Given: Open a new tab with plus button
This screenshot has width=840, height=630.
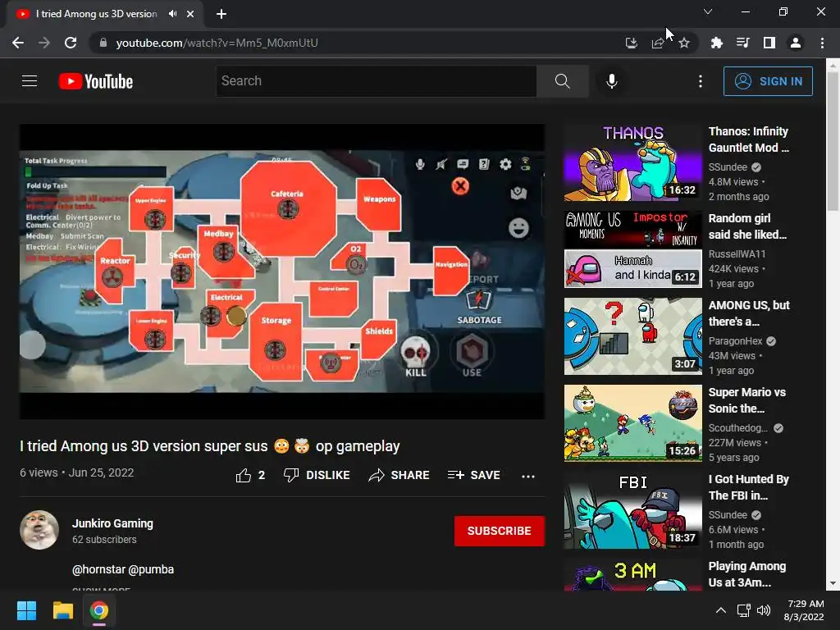Looking at the screenshot, I should click(221, 14).
